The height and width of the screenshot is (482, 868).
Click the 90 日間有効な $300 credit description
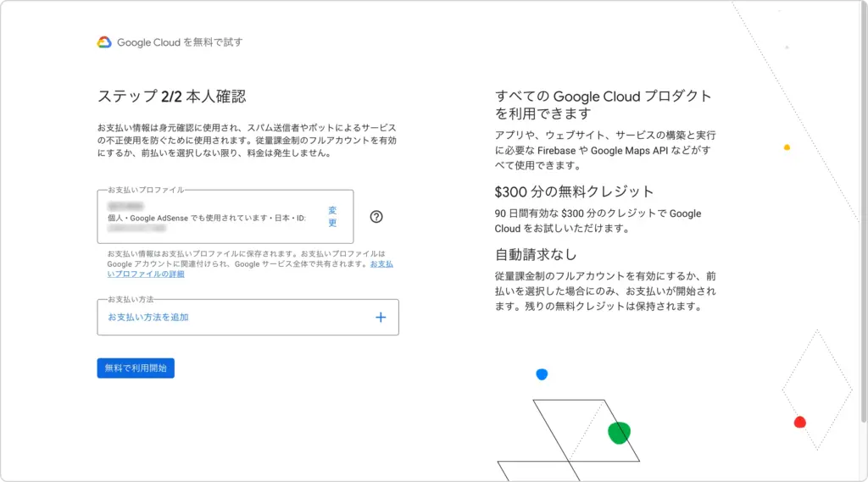[598, 221]
